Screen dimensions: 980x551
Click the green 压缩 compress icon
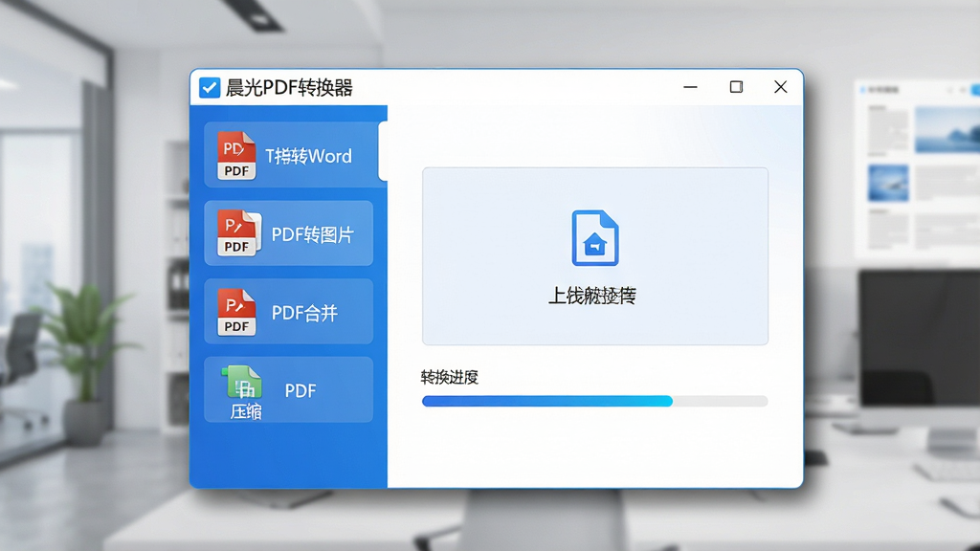(x=243, y=383)
